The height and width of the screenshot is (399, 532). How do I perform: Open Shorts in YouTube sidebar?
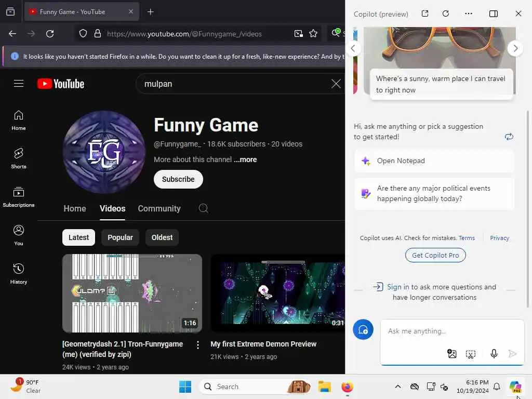point(19,158)
